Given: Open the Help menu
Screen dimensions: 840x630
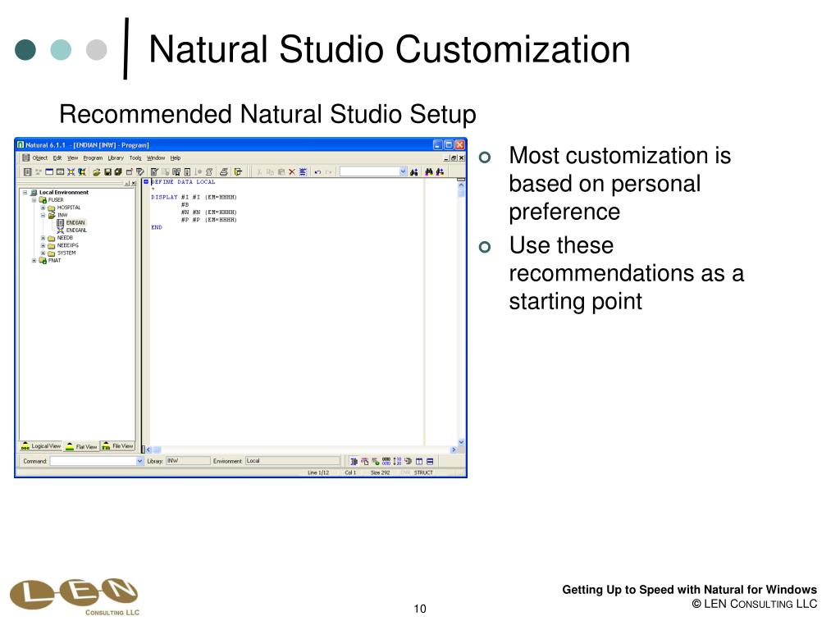Looking at the screenshot, I should pyautogui.click(x=176, y=158).
